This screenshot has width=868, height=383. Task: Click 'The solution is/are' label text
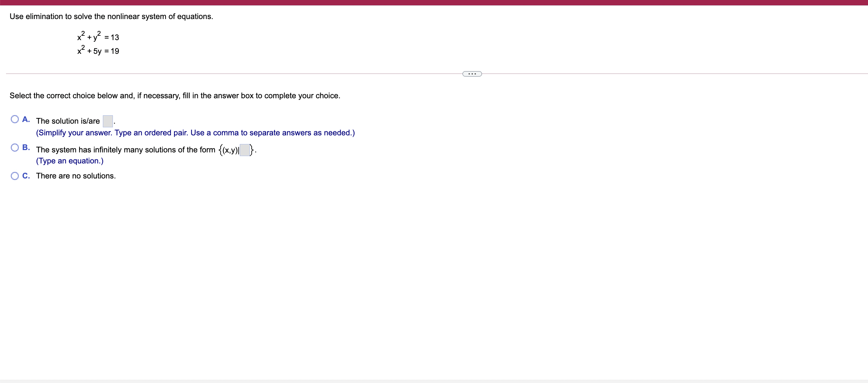pos(68,121)
